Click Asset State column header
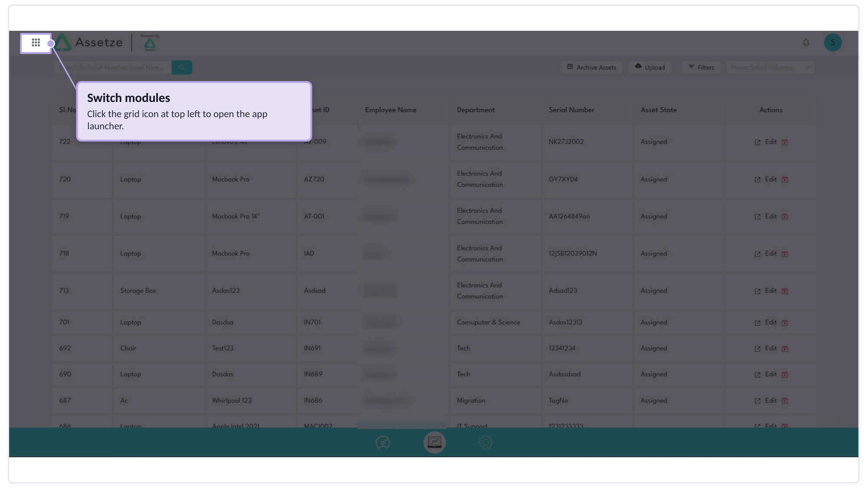This screenshot has width=868, height=488. [x=658, y=110]
